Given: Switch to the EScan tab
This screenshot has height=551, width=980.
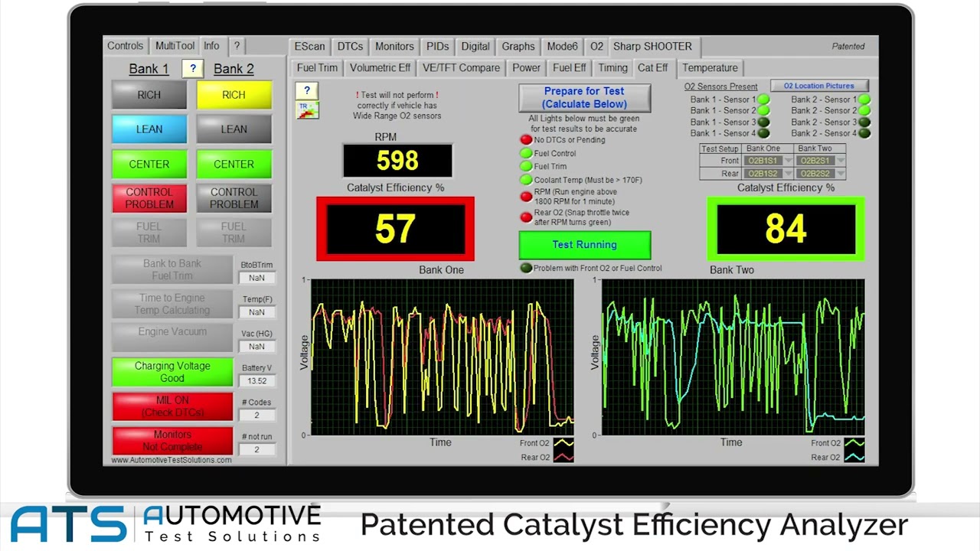Looking at the screenshot, I should 310,47.
